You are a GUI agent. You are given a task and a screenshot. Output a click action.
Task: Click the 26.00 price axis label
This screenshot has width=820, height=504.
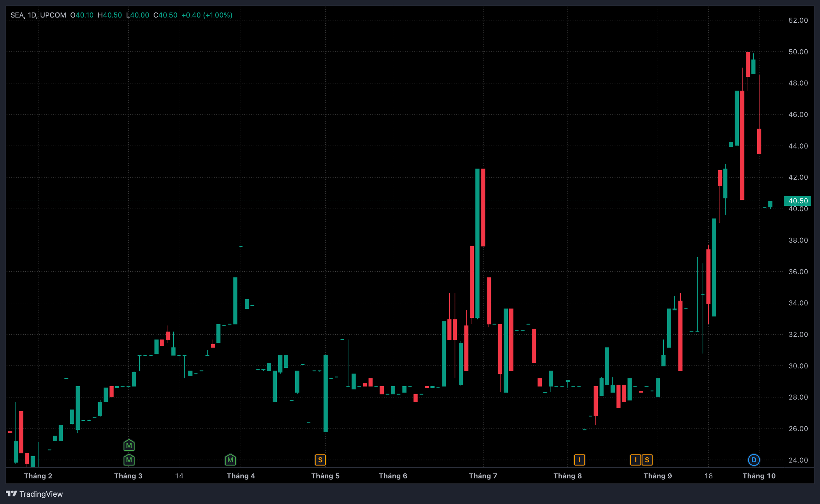pos(798,429)
